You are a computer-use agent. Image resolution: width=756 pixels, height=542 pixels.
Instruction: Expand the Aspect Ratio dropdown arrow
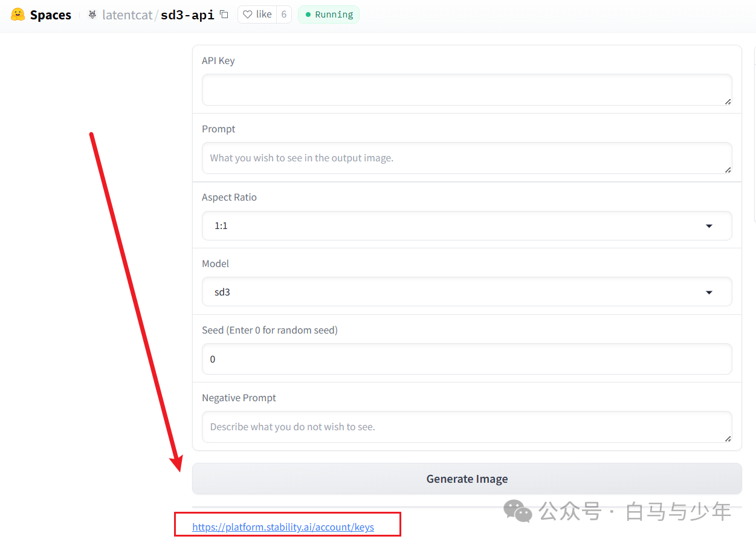coord(709,226)
